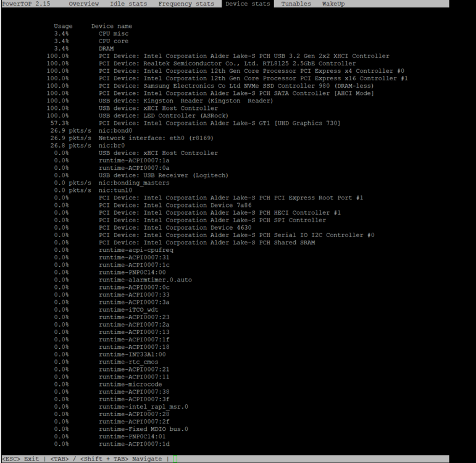The image size is (476, 463).
Task: Select the runtime-PNP0C14:00 row
Action: [110, 272]
